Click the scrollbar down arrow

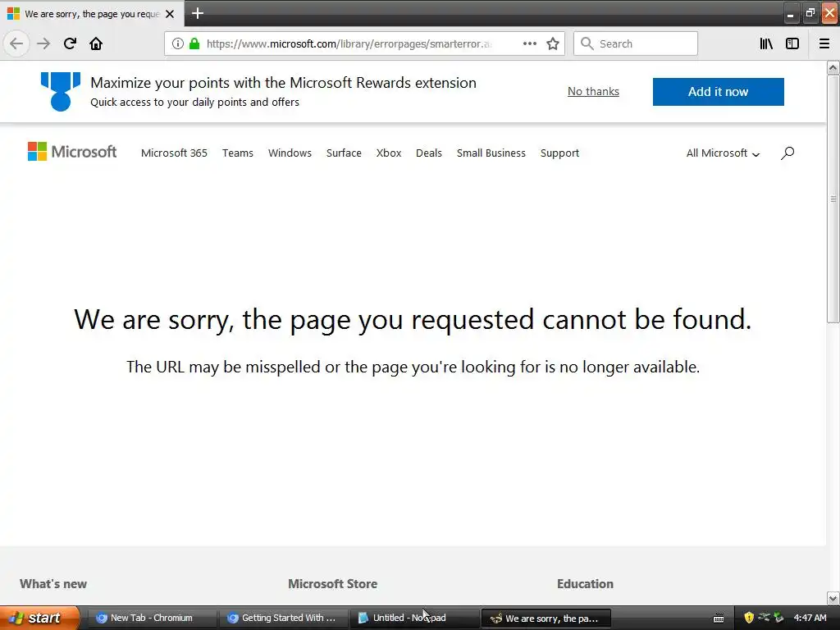[x=833, y=598]
